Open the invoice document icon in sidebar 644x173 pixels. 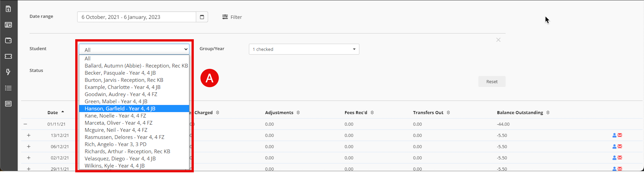click(8, 9)
